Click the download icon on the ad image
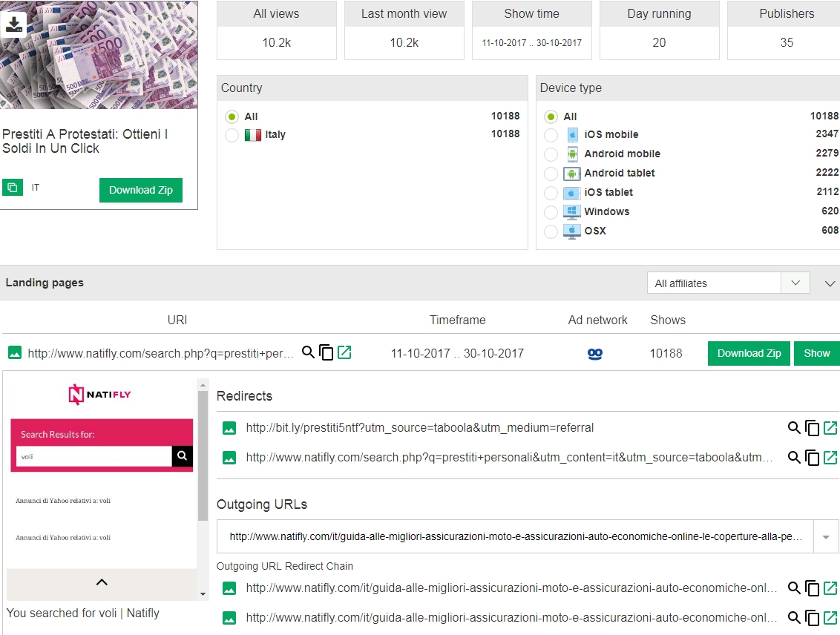This screenshot has width=840, height=635. pos(13,24)
